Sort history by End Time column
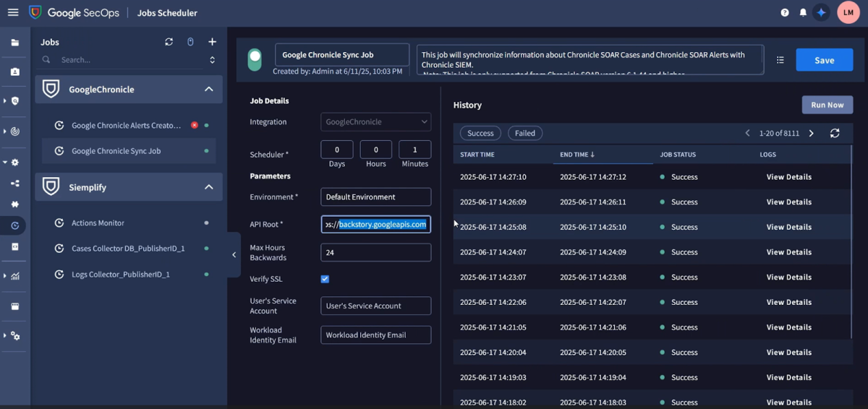 (576, 155)
